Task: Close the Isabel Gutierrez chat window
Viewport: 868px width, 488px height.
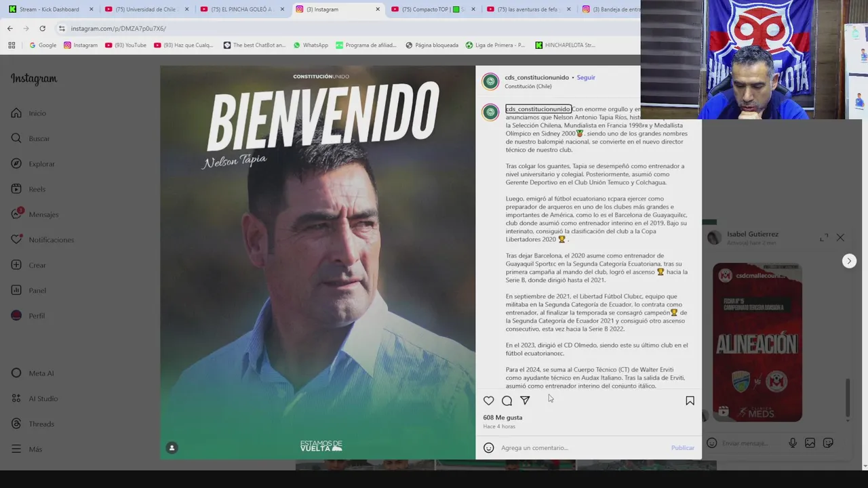Action: [840, 237]
